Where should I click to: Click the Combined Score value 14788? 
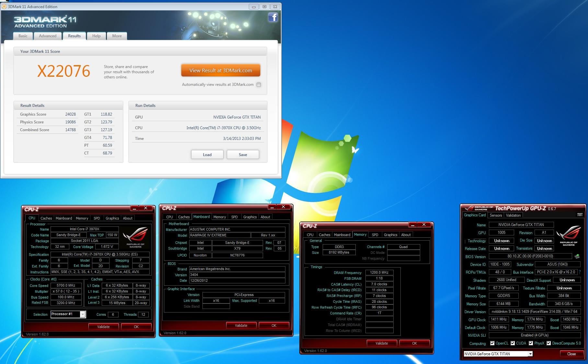tap(70, 130)
